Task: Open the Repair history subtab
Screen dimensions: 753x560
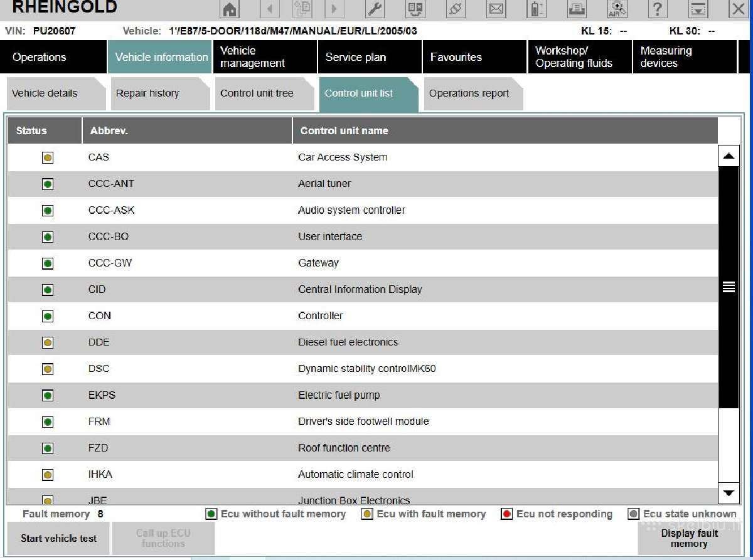Action: [160, 93]
